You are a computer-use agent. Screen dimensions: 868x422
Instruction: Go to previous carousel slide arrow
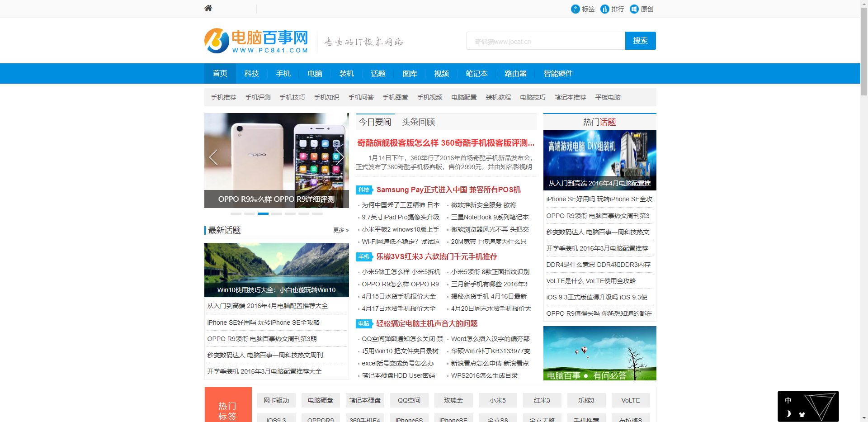pyautogui.click(x=213, y=157)
